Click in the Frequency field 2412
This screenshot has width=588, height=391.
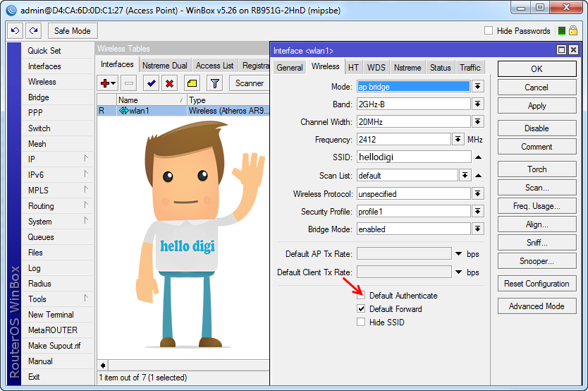pos(404,139)
